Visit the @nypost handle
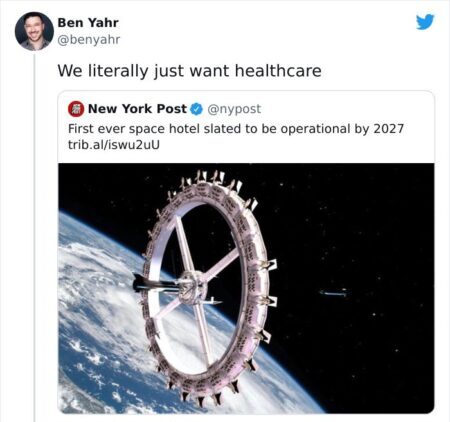 point(234,109)
